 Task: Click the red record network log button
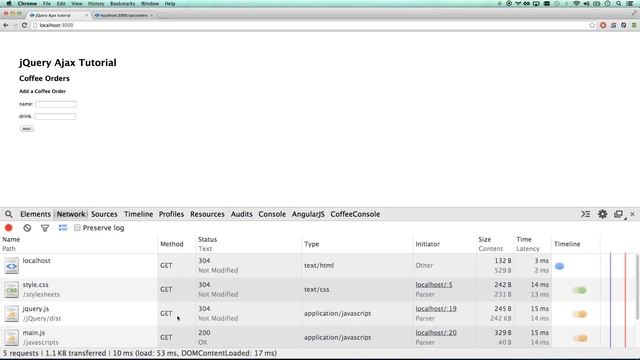[9, 228]
